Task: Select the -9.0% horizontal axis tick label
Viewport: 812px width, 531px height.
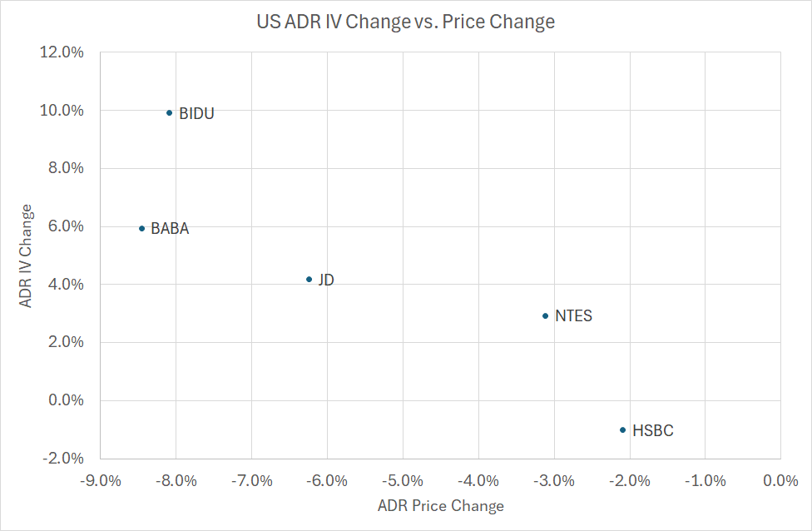Action: (100, 481)
